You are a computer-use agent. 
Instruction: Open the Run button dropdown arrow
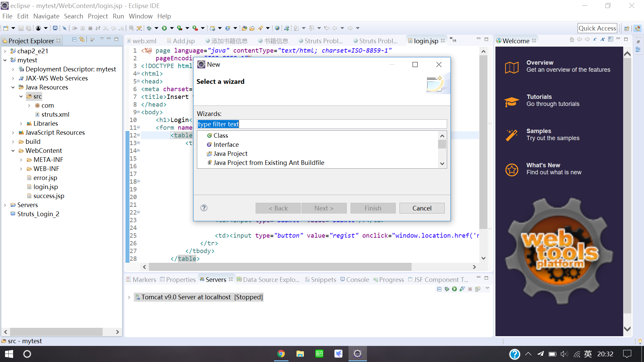[x=172, y=28]
